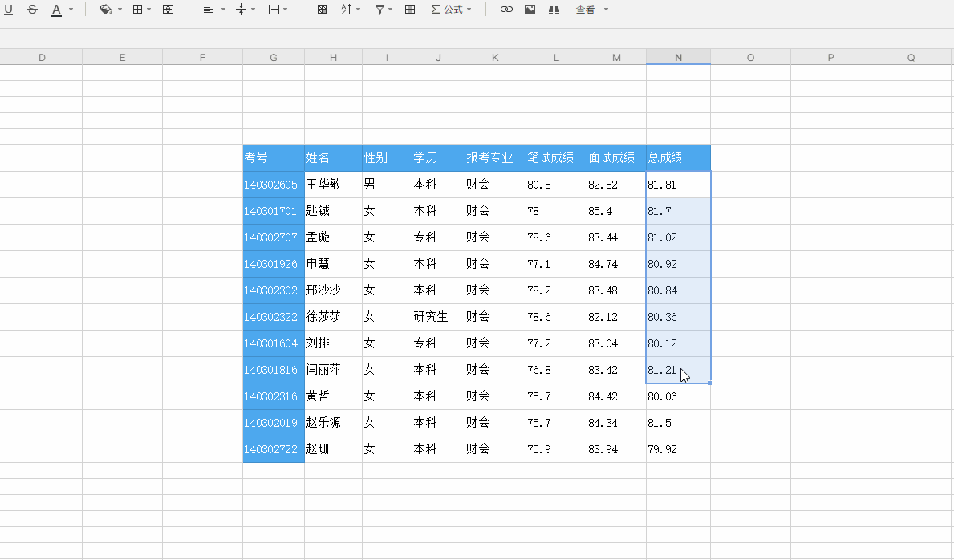The height and width of the screenshot is (560, 954).
Task: Open the vertical alignment dropdown arrow
Action: [254, 10]
